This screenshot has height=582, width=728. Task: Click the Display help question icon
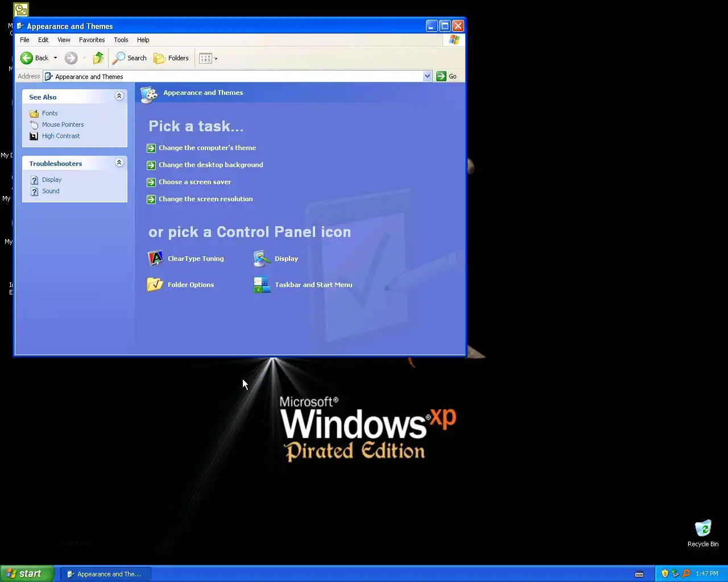(x=34, y=180)
